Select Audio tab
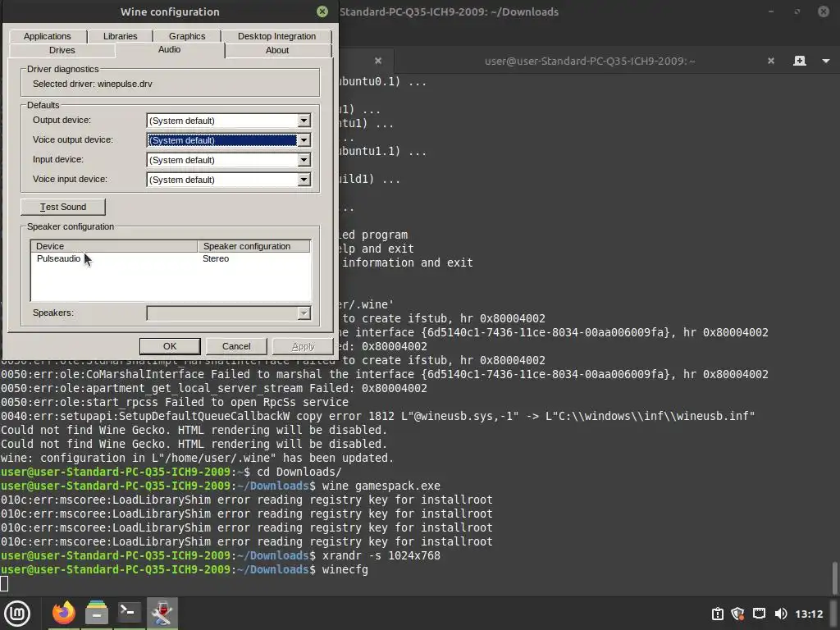Viewport: 840px width, 630px height. [x=169, y=49]
